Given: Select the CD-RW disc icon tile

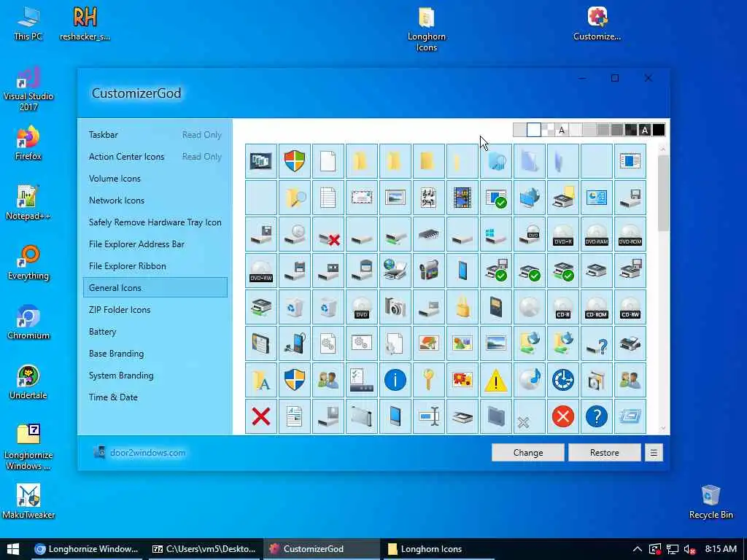Looking at the screenshot, I should point(630,307).
